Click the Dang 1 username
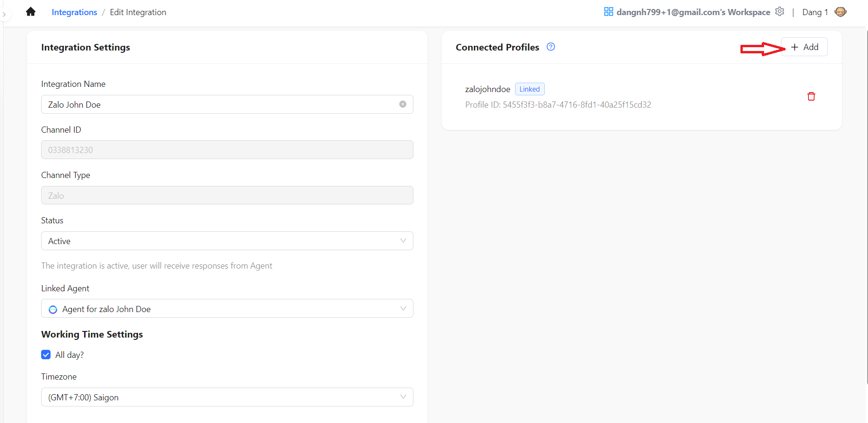The image size is (868, 423). 815,12
